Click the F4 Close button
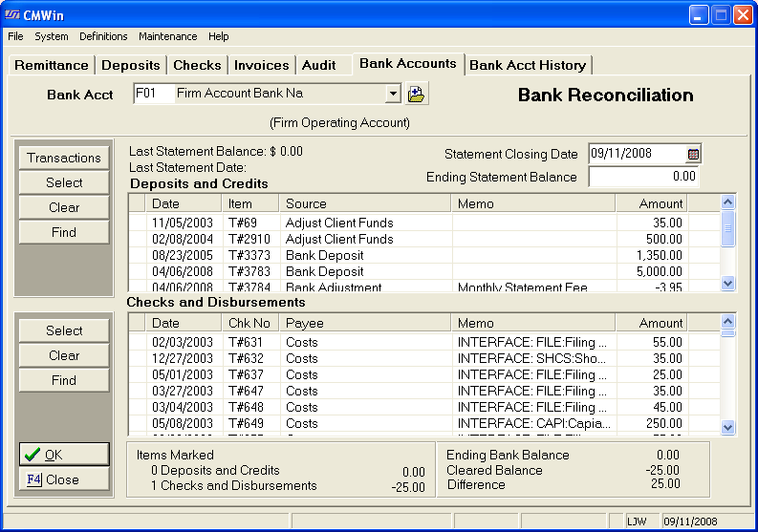The width and height of the screenshot is (758, 532). click(64, 479)
